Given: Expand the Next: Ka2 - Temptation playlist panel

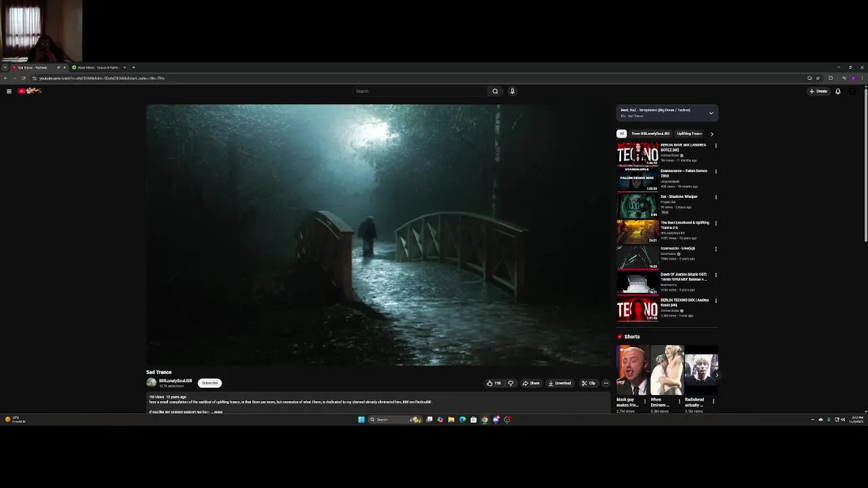Looking at the screenshot, I should (711, 113).
